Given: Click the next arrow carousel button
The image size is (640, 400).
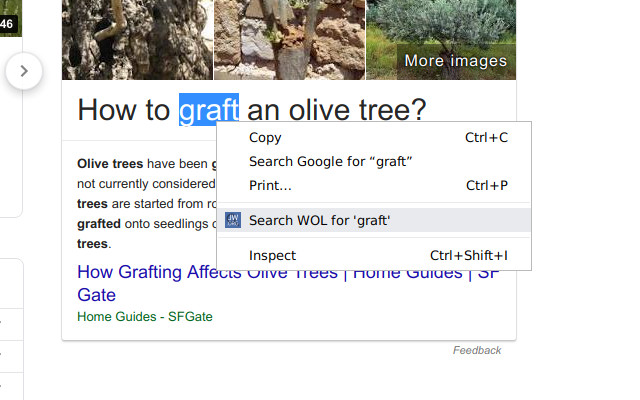Looking at the screenshot, I should (24, 71).
